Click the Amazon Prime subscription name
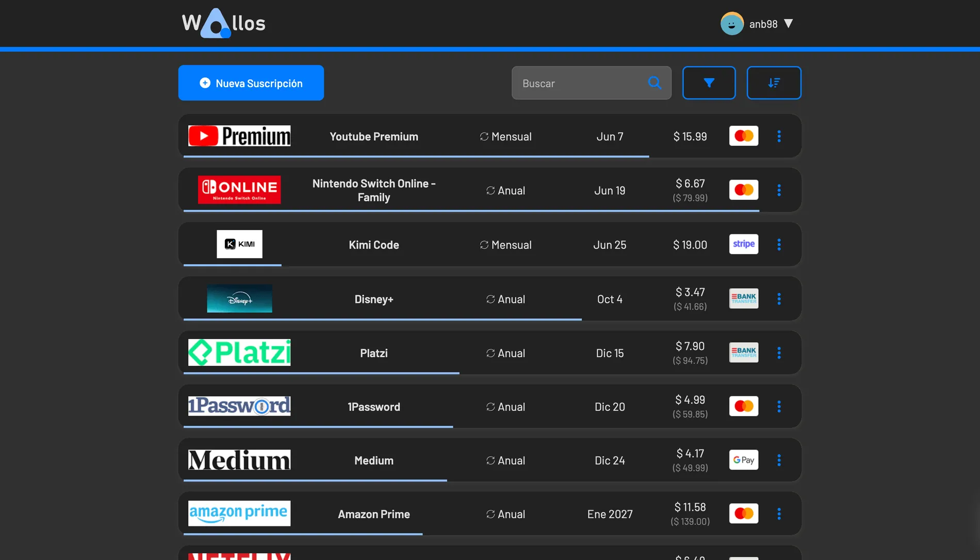This screenshot has height=560, width=980. coord(374,514)
